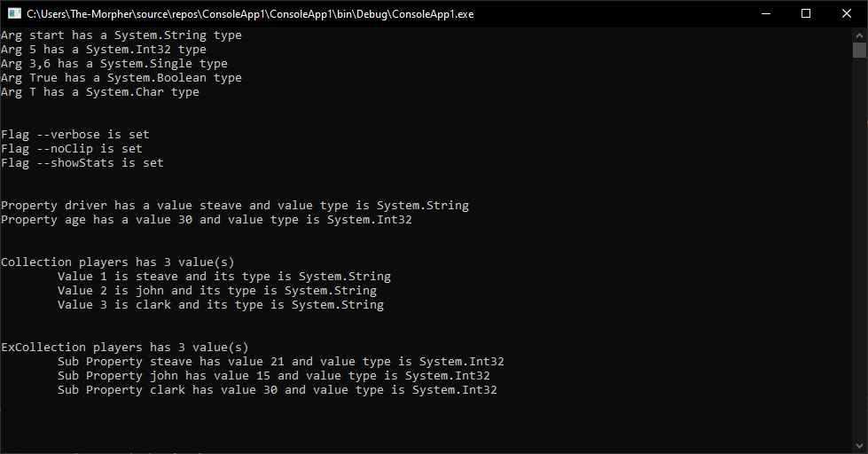Click the 'Collection players has 3 value(s)' line
The height and width of the screenshot is (454, 868).
click(x=118, y=262)
